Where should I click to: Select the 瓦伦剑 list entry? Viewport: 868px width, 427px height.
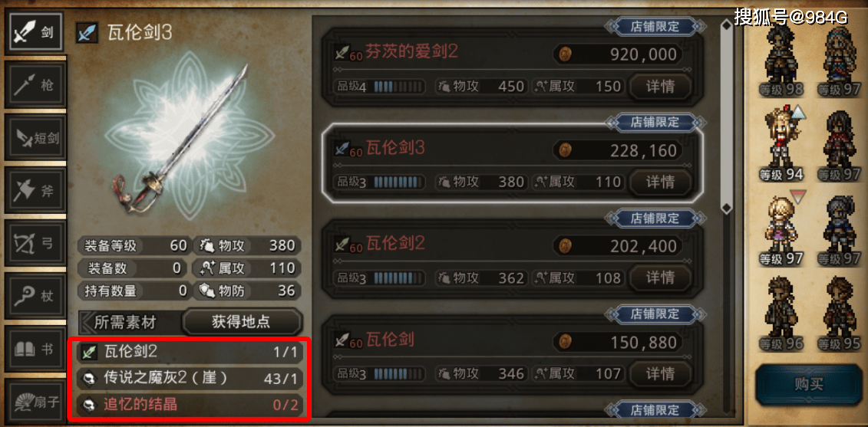(513, 353)
